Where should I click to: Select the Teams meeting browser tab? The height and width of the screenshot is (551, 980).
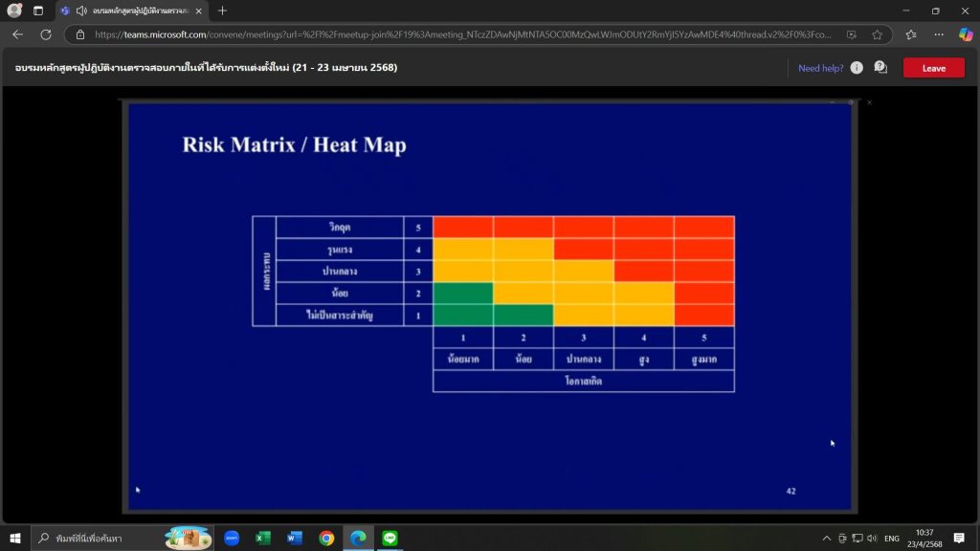coord(134,11)
